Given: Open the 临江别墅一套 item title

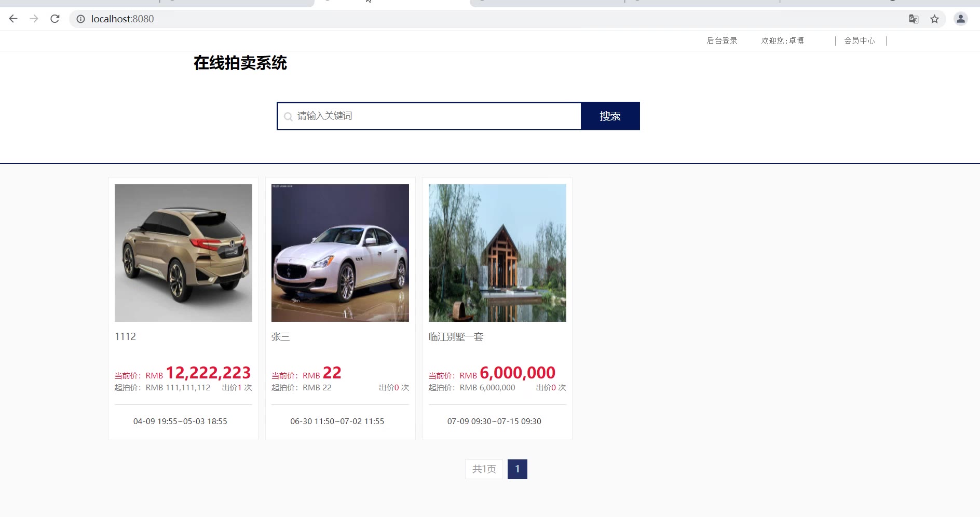Looking at the screenshot, I should [x=456, y=337].
